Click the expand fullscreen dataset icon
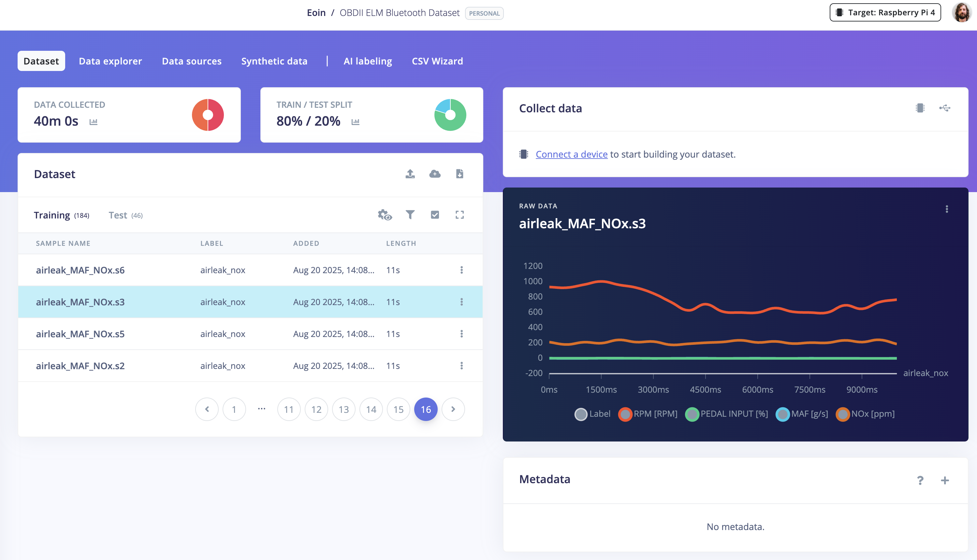Image resolution: width=977 pixels, height=560 pixels. (459, 215)
